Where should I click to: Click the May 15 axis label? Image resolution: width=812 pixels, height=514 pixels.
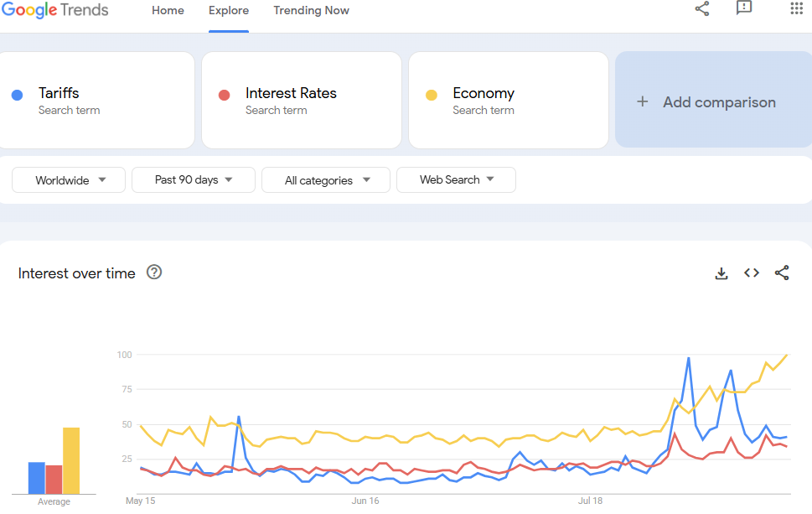point(140,501)
